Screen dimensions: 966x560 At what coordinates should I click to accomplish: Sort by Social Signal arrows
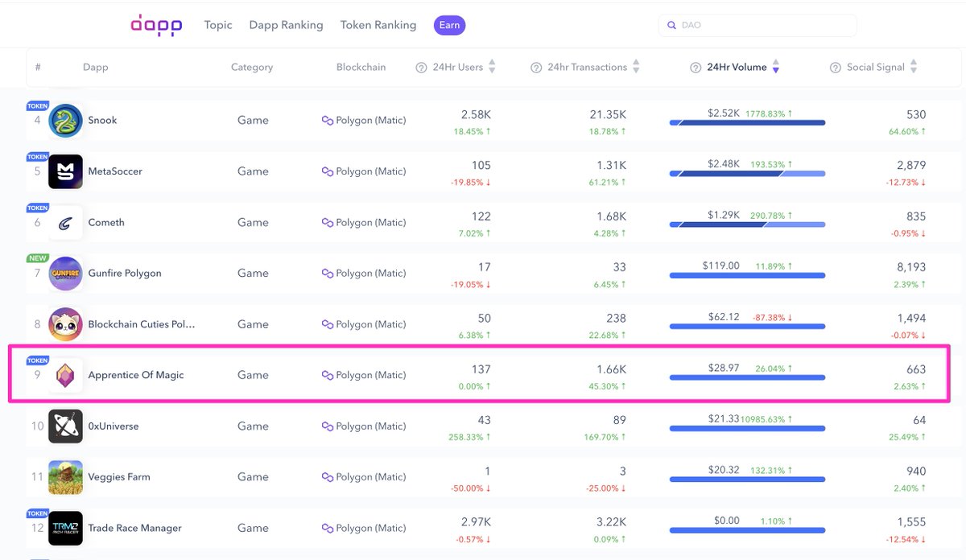[914, 68]
